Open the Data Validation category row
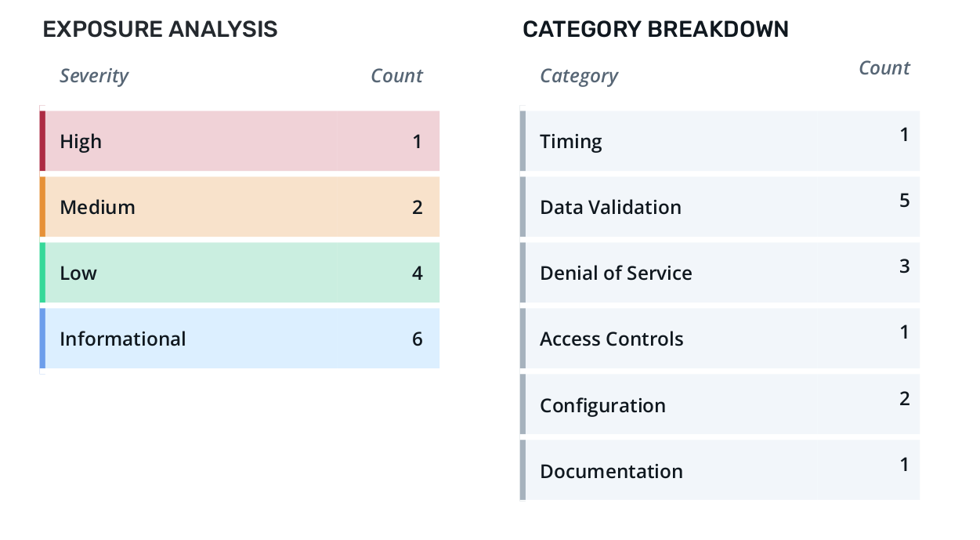This screenshot has height=540, width=980. [721, 207]
